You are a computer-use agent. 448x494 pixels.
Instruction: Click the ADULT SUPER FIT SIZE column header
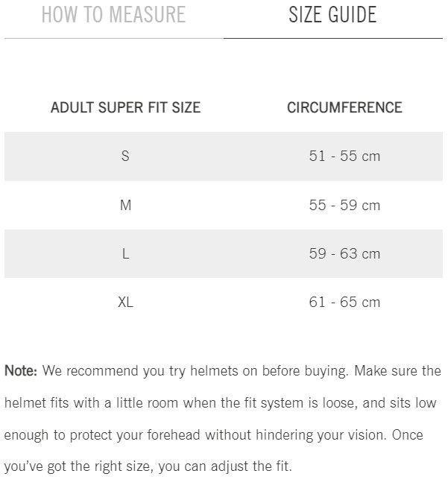tap(125, 107)
